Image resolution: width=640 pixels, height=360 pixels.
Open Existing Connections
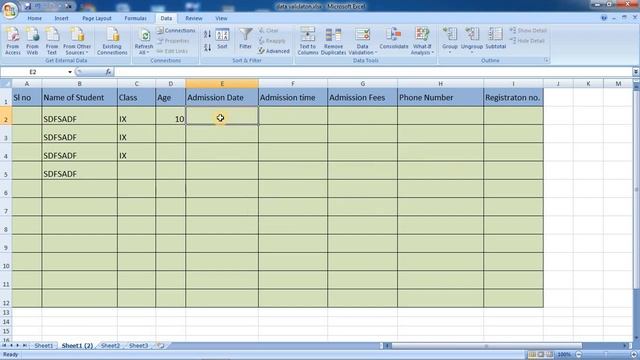(112, 41)
